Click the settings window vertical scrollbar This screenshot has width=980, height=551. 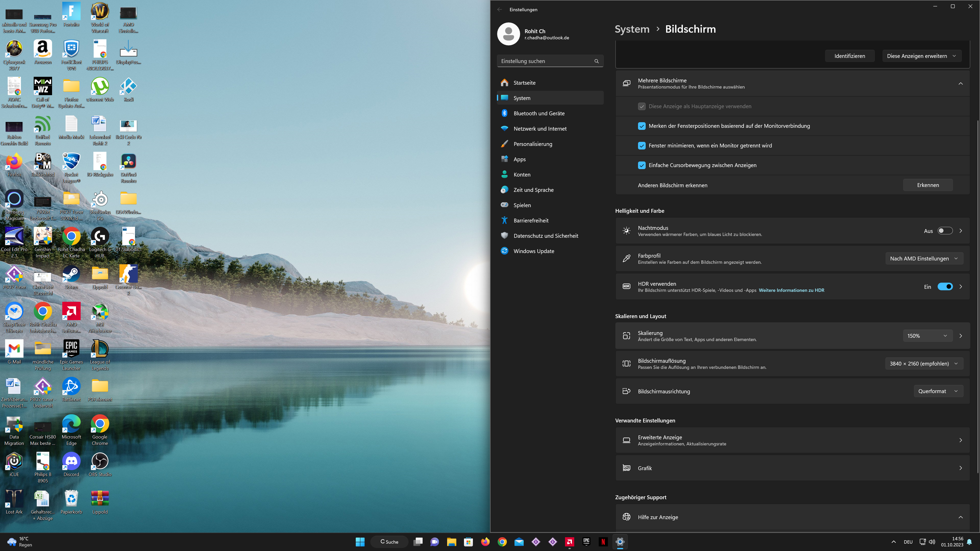point(978,297)
